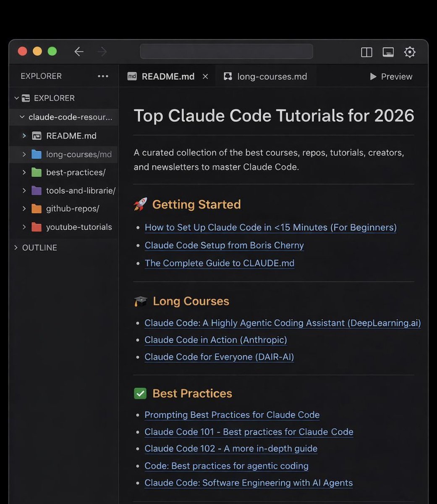Viewport: 437px width, 504px height.
Task: Click the markdown icon on README.md tab
Action: 132,76
